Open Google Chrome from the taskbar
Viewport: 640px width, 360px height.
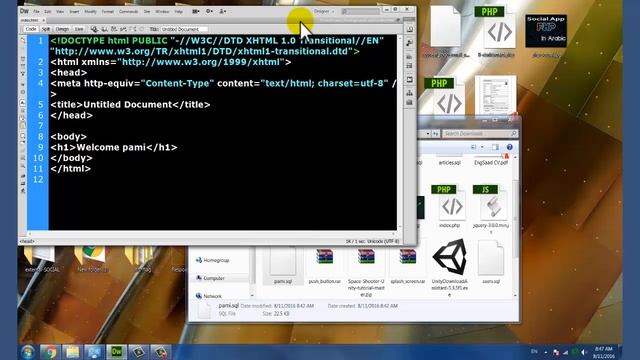tap(50, 352)
